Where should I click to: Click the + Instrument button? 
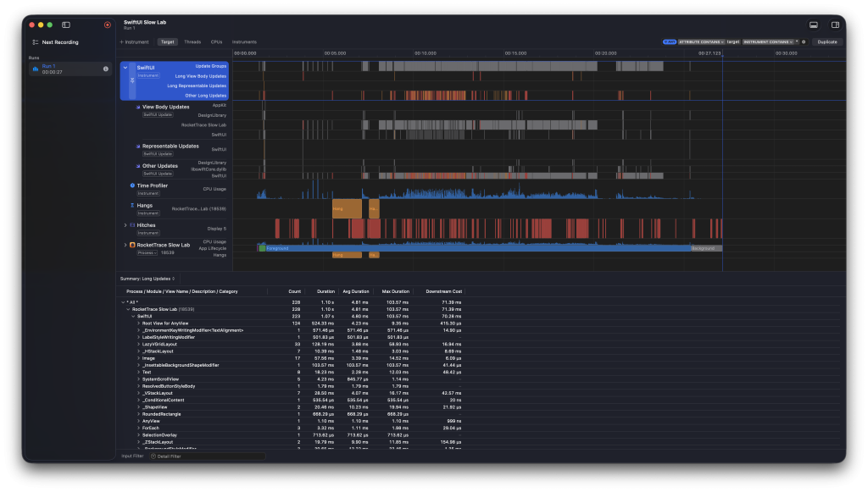pos(135,42)
